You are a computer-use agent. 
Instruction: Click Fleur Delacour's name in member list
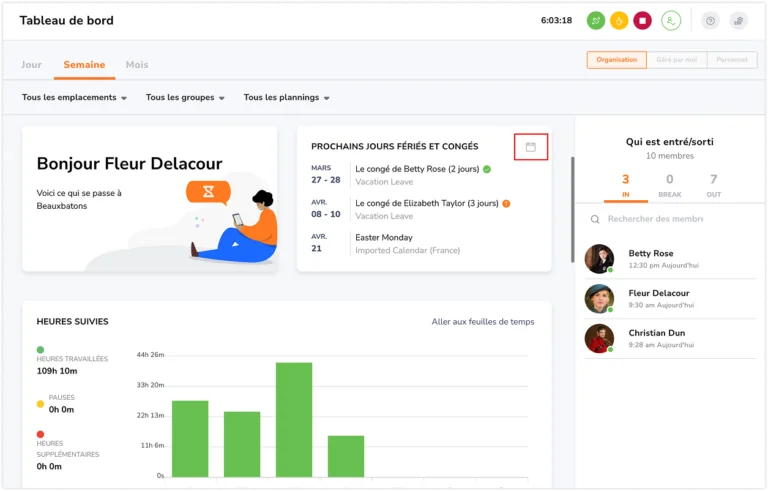click(x=659, y=293)
